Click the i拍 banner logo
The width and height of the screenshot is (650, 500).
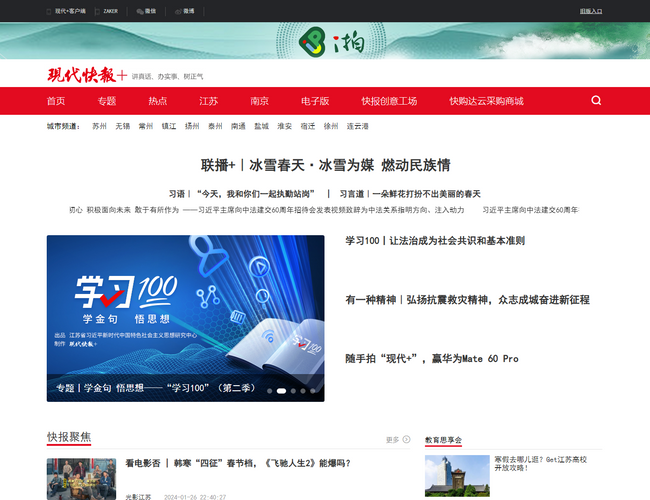click(324, 41)
